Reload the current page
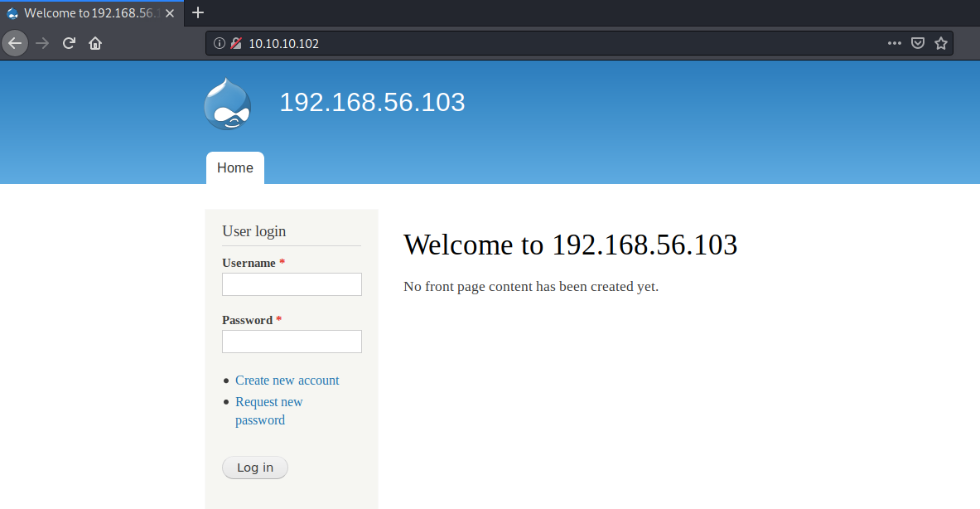The height and width of the screenshot is (509, 980). pyautogui.click(x=70, y=43)
